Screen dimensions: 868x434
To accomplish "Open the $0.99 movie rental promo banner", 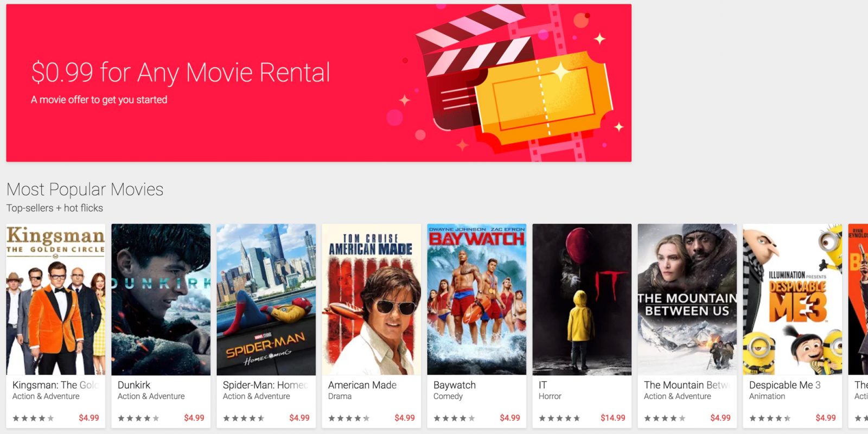I will (x=318, y=83).
